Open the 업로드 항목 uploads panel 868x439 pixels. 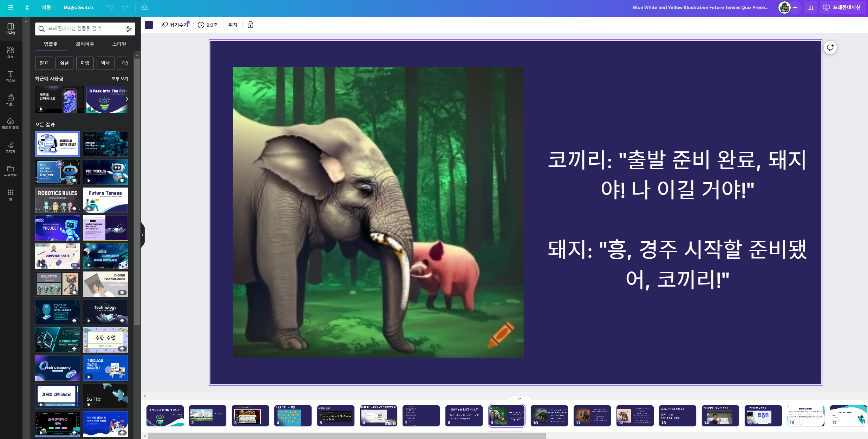11,123
